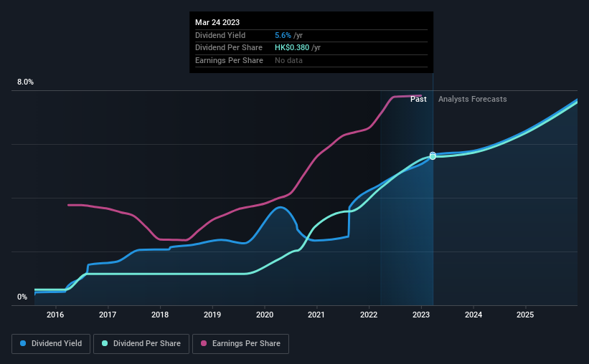The width and height of the screenshot is (589, 364).
Task: Click the 2019 x-axis label
Action: point(212,315)
